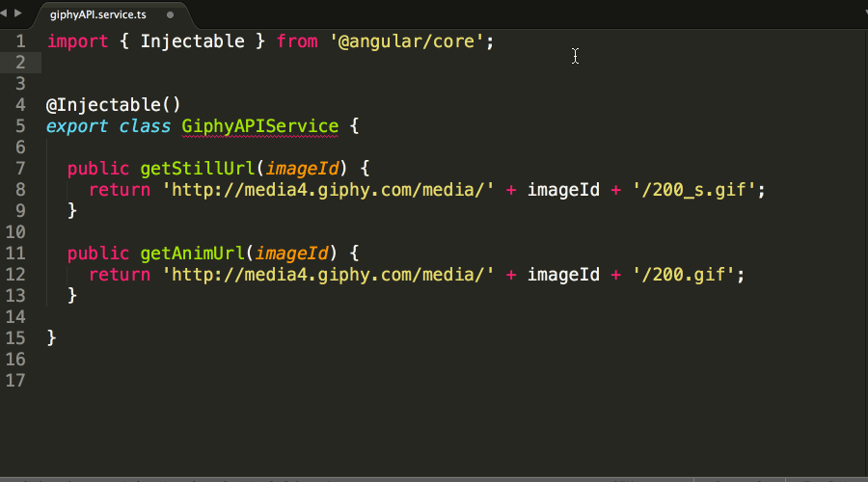
Task: Click the imageId parameter of getStillUrl
Action: click(x=302, y=169)
